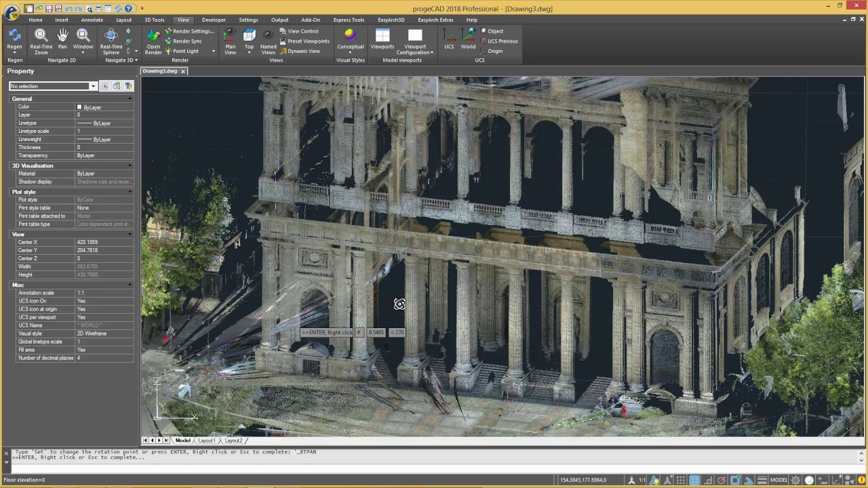Collapse the General property section
Screen dimensions: 868x488
click(129, 99)
